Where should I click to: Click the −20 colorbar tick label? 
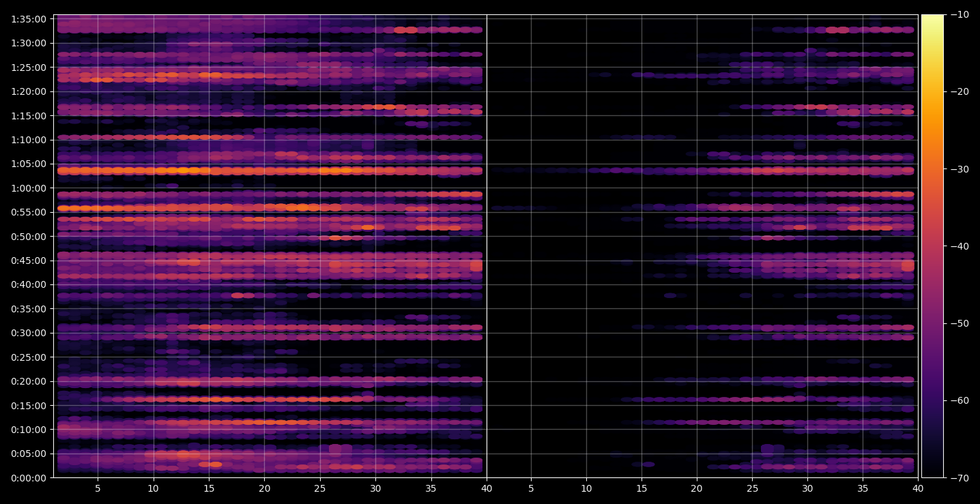(x=959, y=92)
